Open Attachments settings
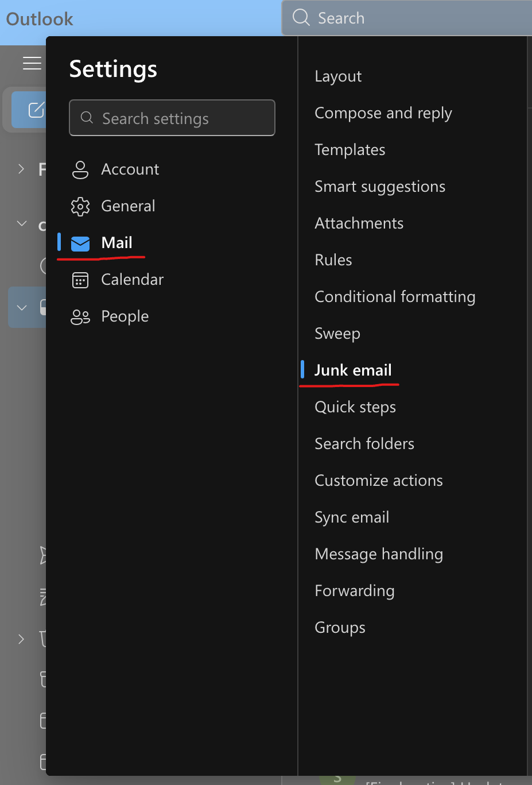532x785 pixels. [x=359, y=223]
